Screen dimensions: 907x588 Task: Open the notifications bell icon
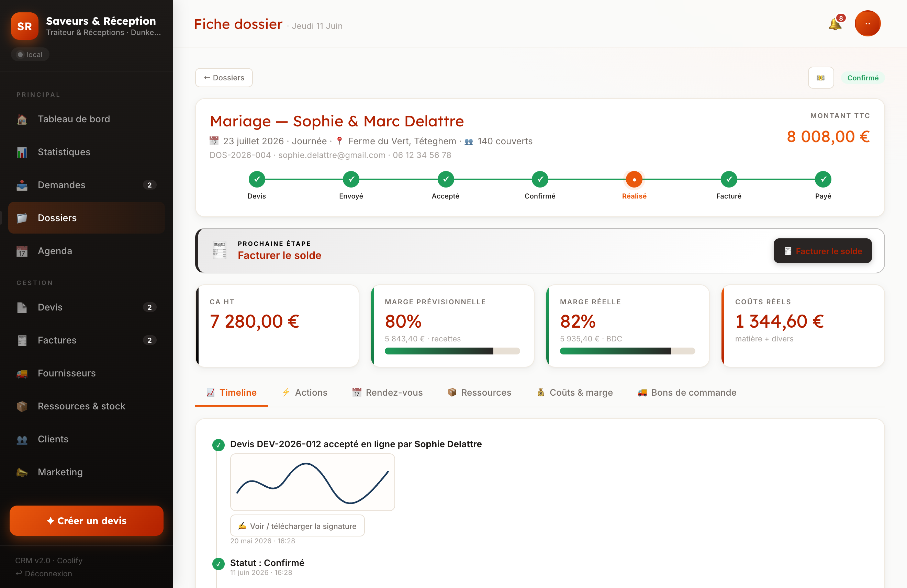click(835, 24)
